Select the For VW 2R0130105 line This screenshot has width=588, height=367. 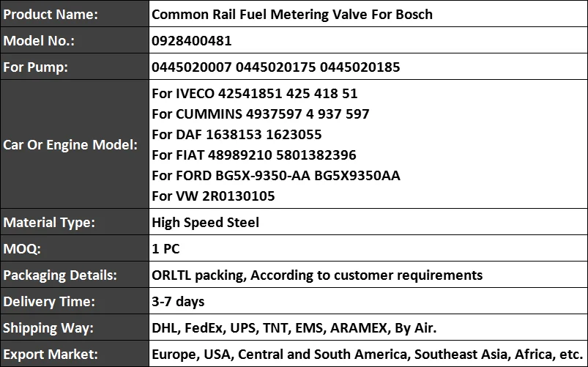pyautogui.click(x=213, y=196)
